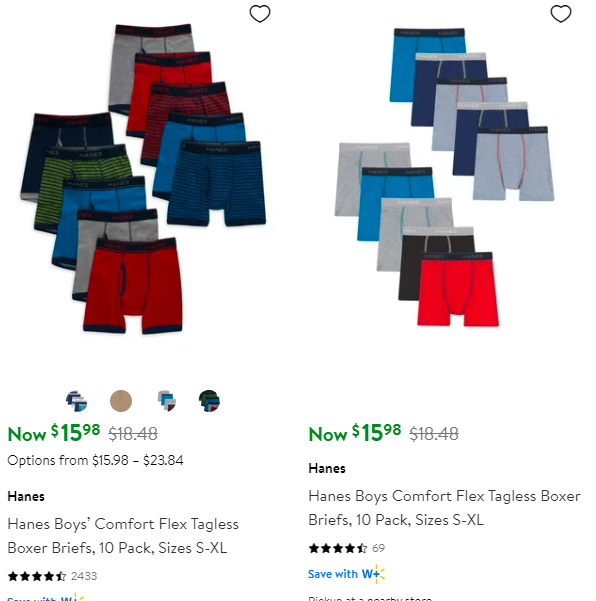
Task: View the 69 reviews for right product
Action: [378, 548]
